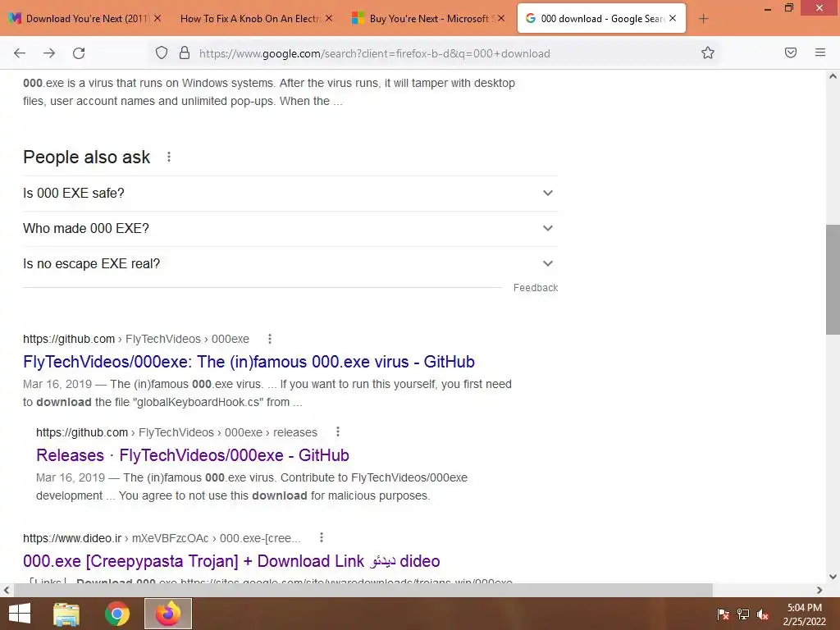Click scroll-right arrow on horizontal scrollbar
This screenshot has width=840, height=630.
tap(819, 590)
